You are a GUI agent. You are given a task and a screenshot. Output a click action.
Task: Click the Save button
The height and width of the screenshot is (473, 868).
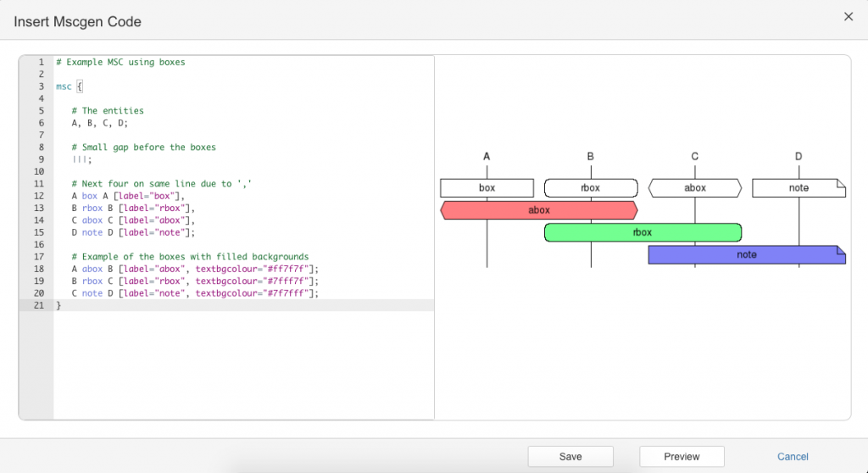570,456
